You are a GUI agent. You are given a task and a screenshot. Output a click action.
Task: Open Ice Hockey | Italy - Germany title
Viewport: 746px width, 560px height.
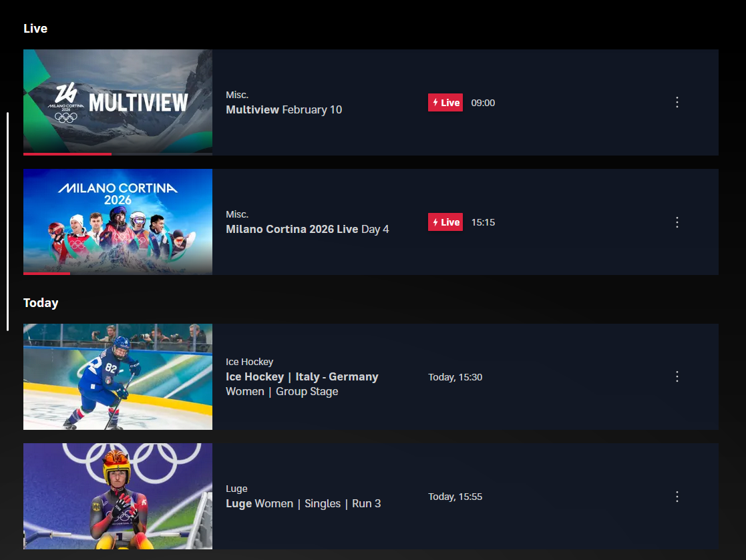tap(302, 377)
